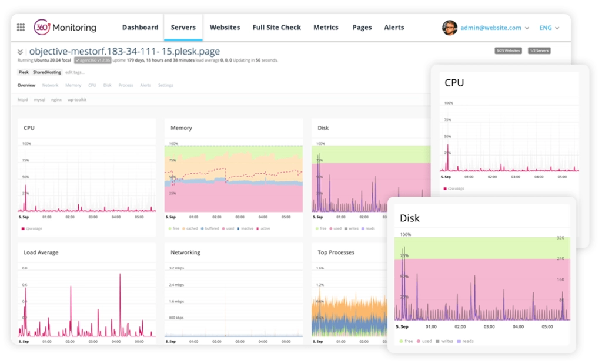This screenshot has height=364, width=602.
Task: Click the agent360 v1.2.36 badge
Action: [92, 62]
